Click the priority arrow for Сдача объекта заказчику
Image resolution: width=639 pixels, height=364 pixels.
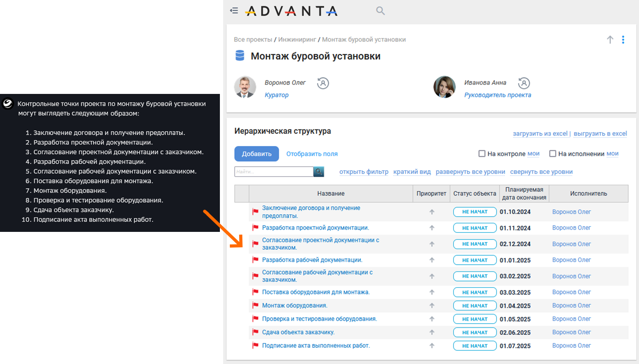click(432, 333)
